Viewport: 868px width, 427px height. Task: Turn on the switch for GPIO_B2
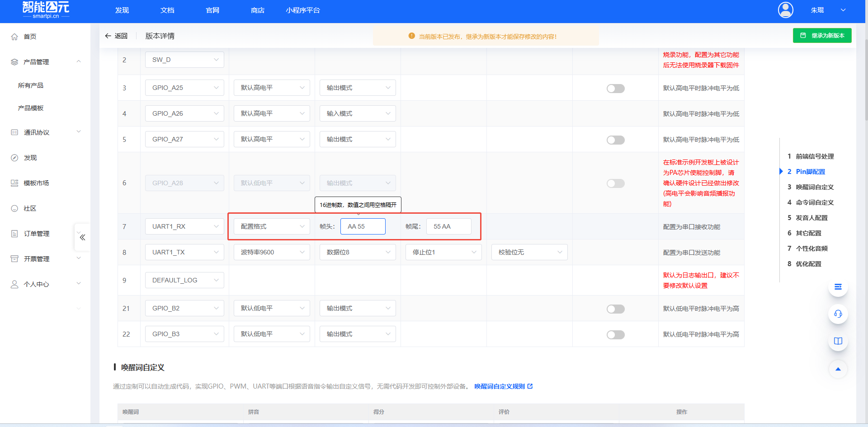(x=615, y=309)
